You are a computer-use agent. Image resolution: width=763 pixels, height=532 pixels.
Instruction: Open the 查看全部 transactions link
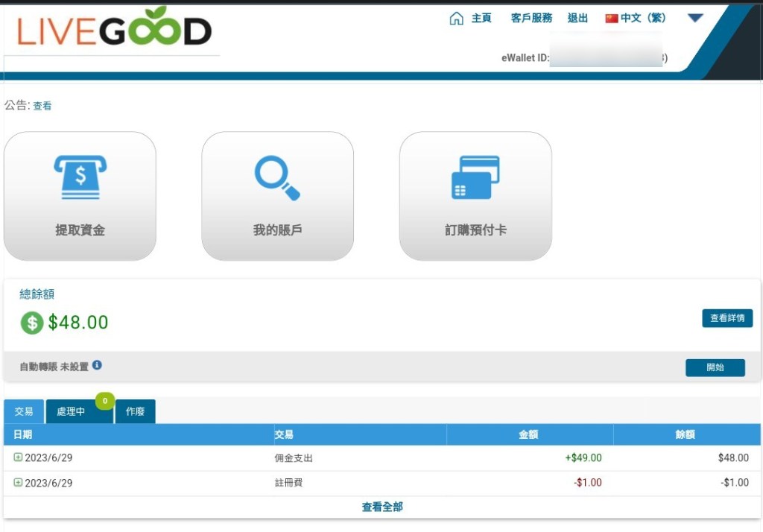(382, 507)
